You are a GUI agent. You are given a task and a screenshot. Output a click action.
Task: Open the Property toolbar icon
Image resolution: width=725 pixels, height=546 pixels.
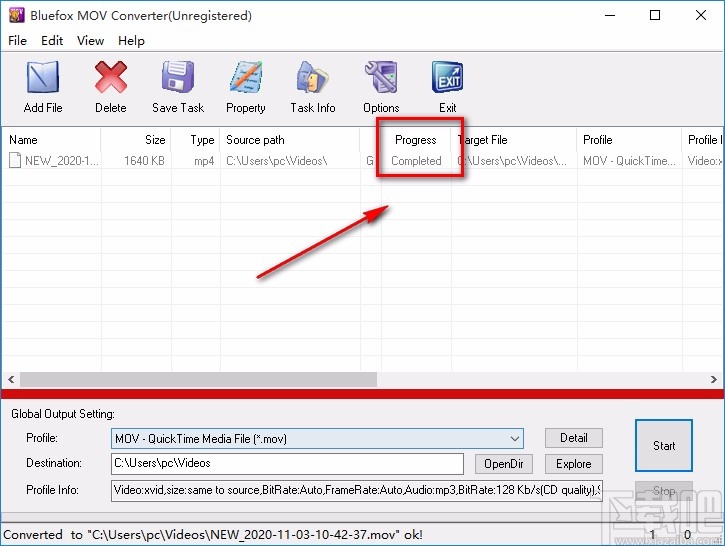246,77
